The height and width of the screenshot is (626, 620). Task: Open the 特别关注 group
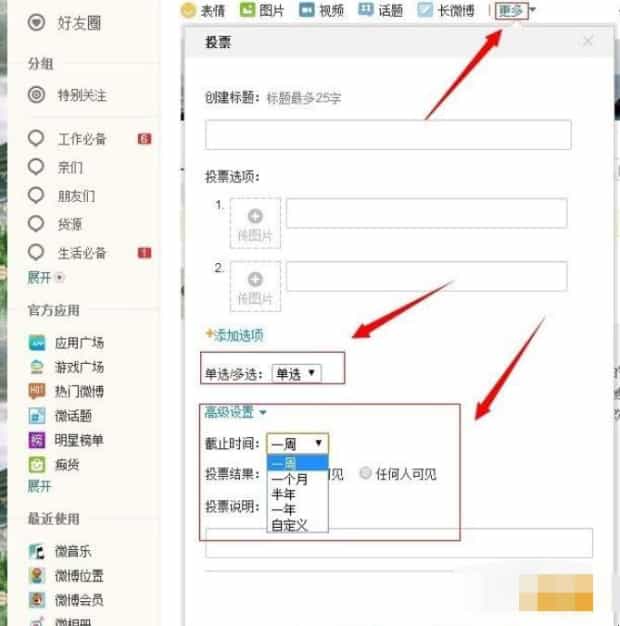click(81, 96)
